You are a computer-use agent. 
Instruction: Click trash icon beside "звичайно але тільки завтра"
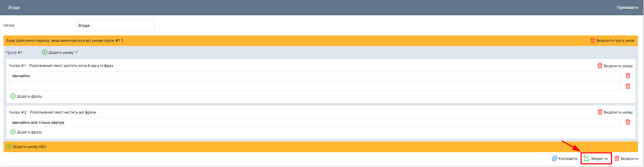tap(628, 122)
